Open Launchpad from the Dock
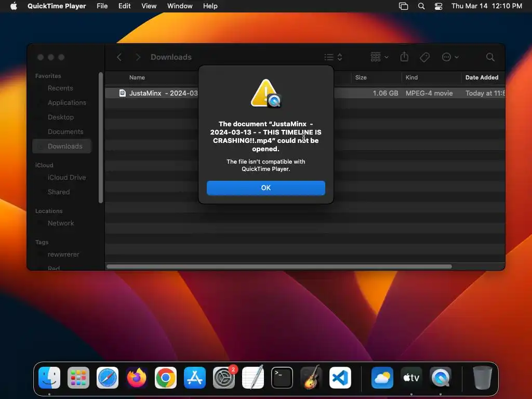 (x=78, y=378)
